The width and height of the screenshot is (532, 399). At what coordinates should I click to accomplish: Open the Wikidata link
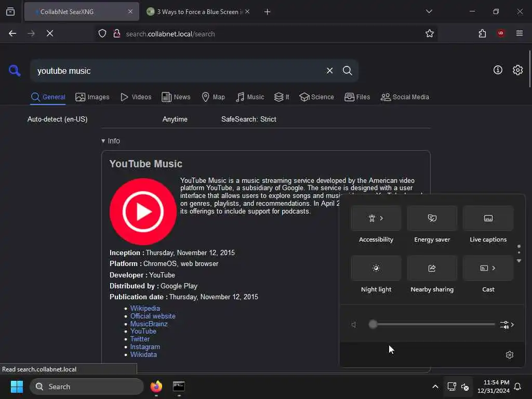143,354
